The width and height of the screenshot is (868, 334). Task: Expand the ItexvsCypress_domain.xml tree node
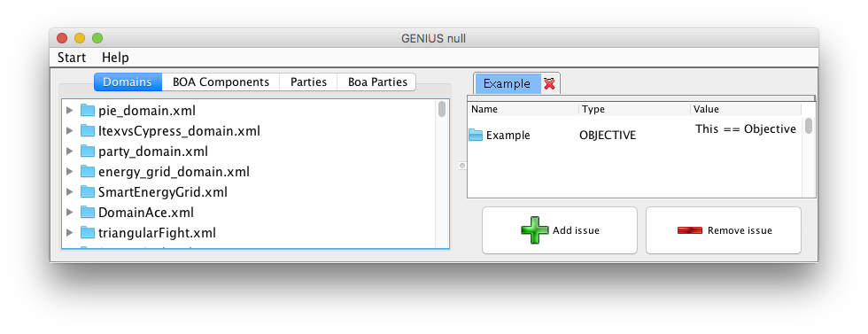point(70,131)
